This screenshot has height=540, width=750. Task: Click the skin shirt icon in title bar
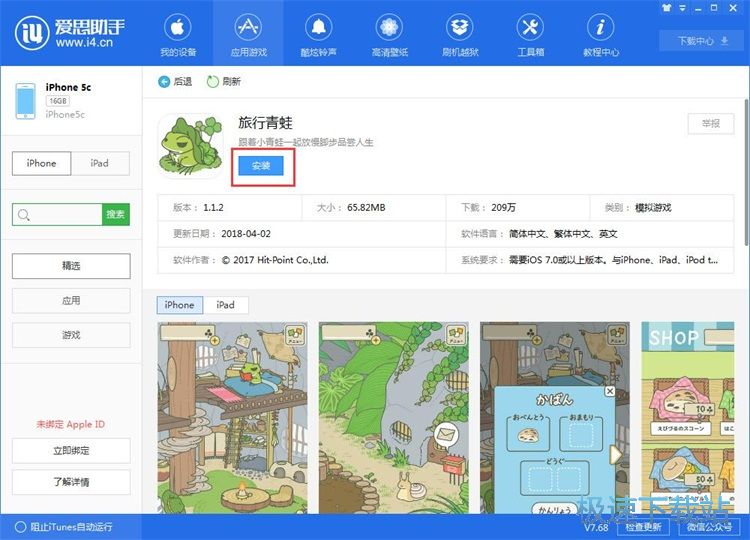666,8
